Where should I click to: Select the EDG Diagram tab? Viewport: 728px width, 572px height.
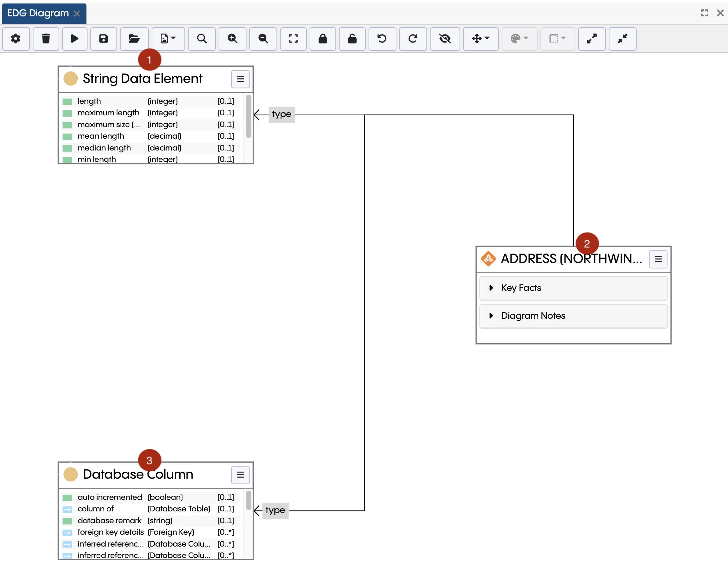point(38,13)
